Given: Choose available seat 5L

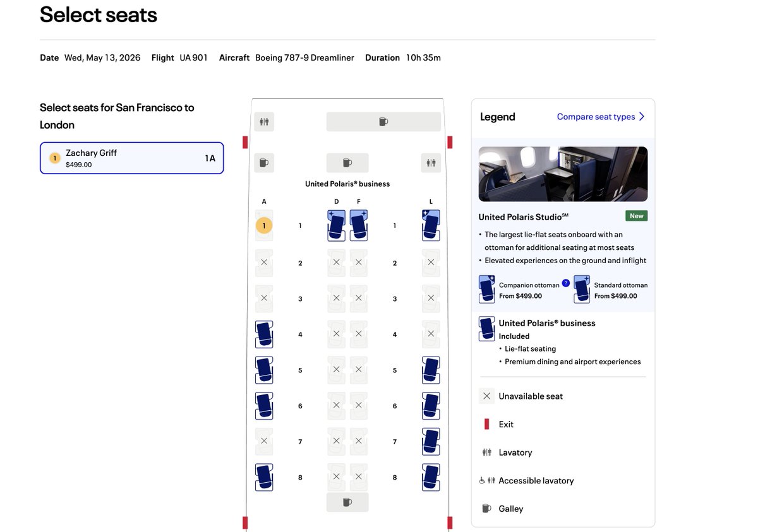Looking at the screenshot, I should click(431, 370).
